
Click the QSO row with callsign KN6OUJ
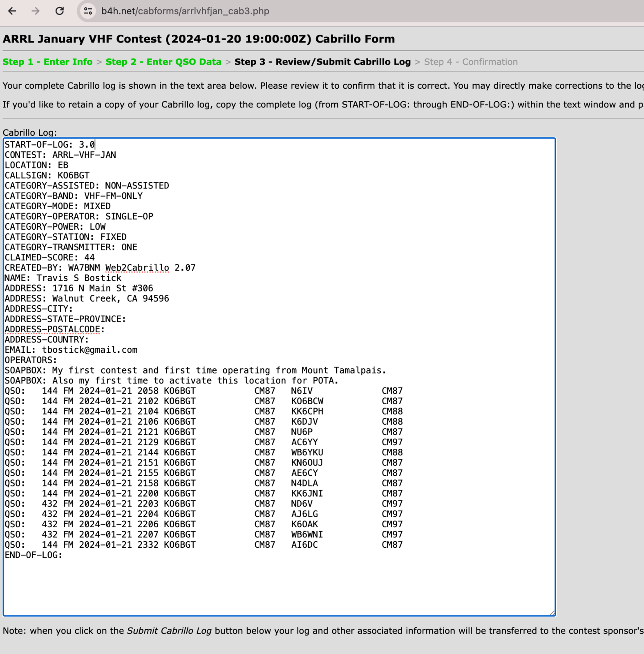[203, 463]
